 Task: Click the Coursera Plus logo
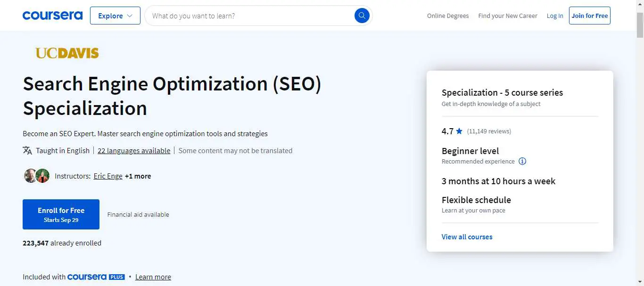click(96, 277)
